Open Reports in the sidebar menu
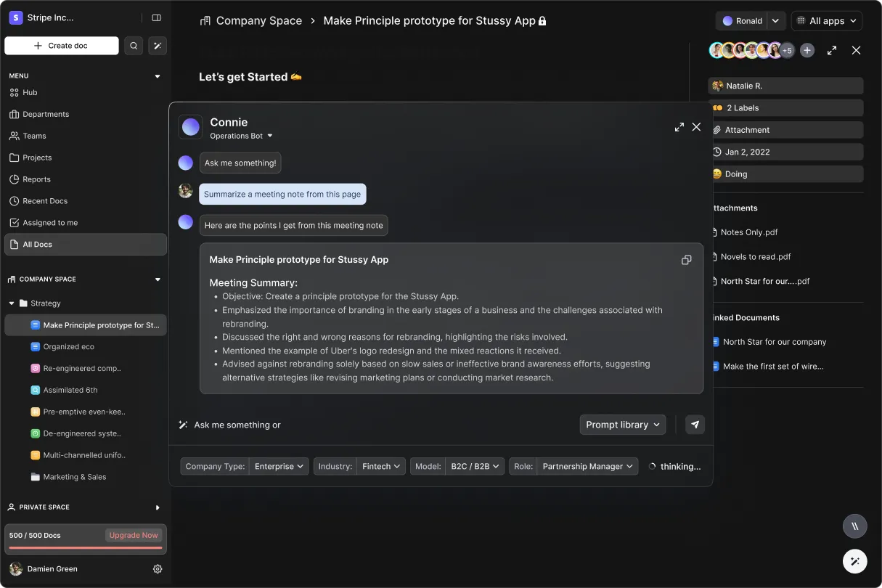The image size is (882, 588). point(36,179)
